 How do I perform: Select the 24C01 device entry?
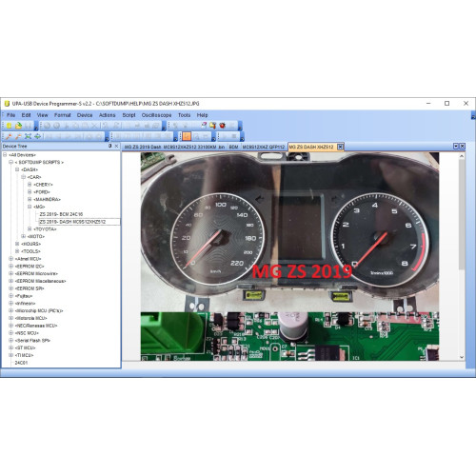(x=21, y=363)
